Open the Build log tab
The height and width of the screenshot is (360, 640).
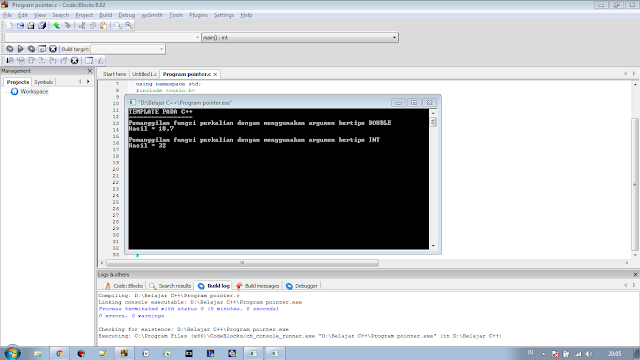click(213, 286)
